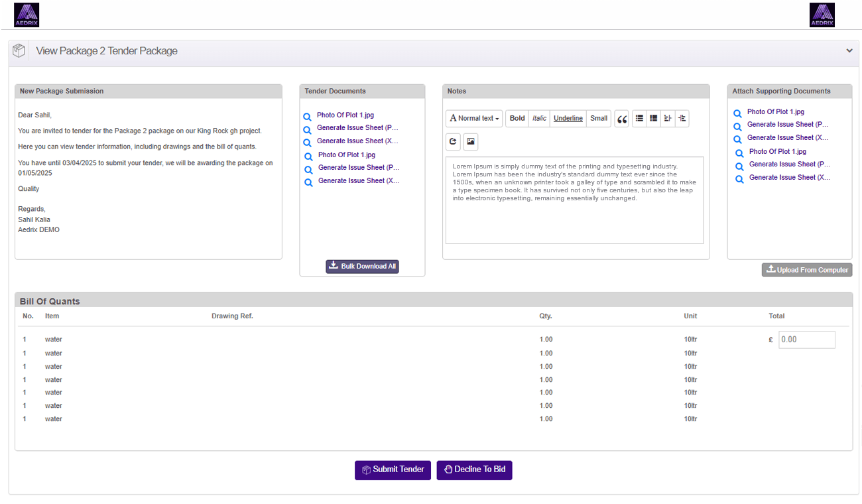Click Bulk Download All button
The image size is (862, 504).
(x=362, y=267)
